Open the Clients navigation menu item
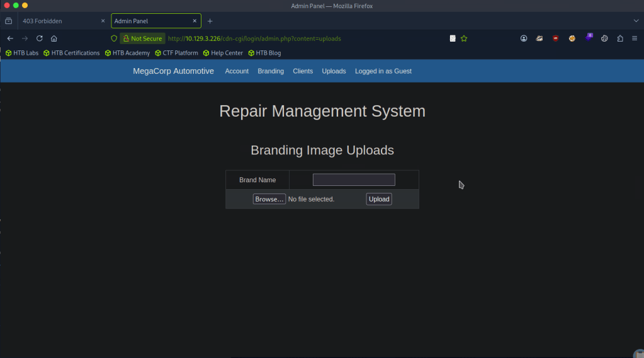The width and height of the screenshot is (644, 358). [303, 71]
